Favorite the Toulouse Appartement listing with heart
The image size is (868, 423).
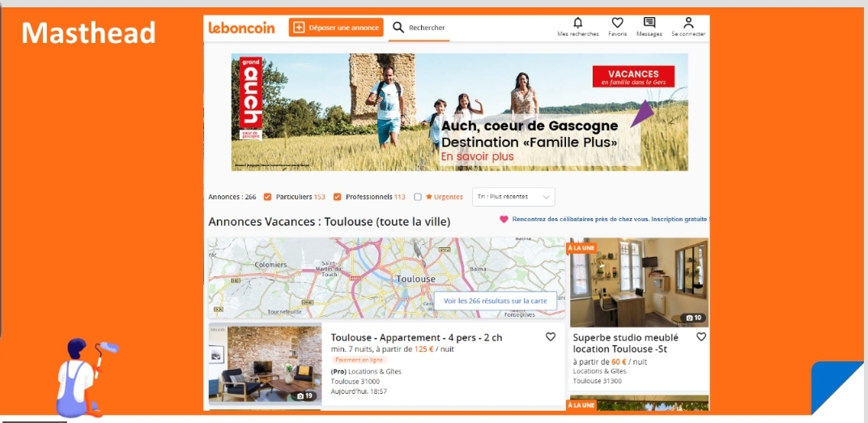click(x=551, y=336)
